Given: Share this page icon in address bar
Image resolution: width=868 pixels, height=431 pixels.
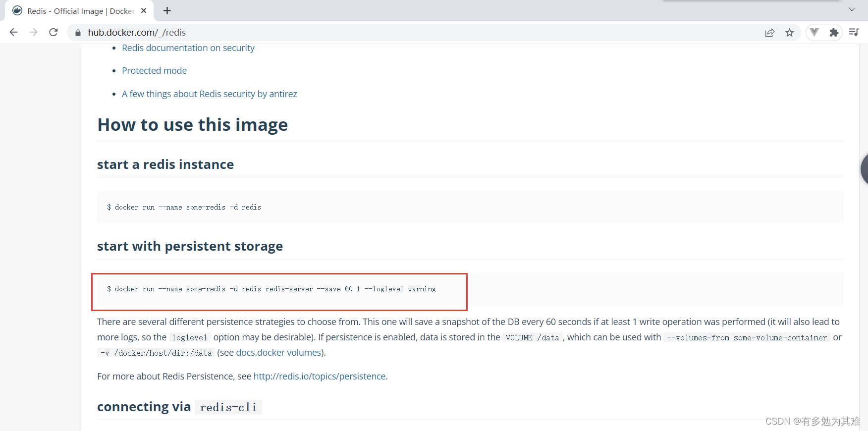Looking at the screenshot, I should (x=769, y=33).
